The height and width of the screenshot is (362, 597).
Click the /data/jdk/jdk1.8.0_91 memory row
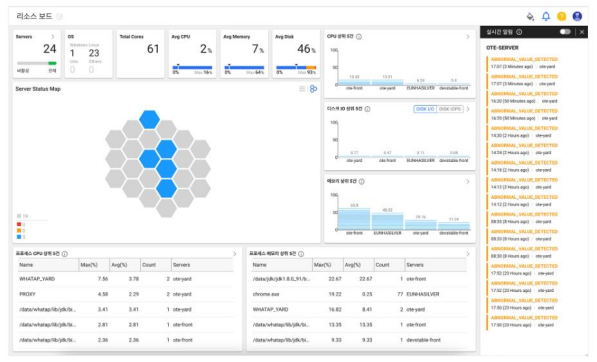tap(359, 279)
